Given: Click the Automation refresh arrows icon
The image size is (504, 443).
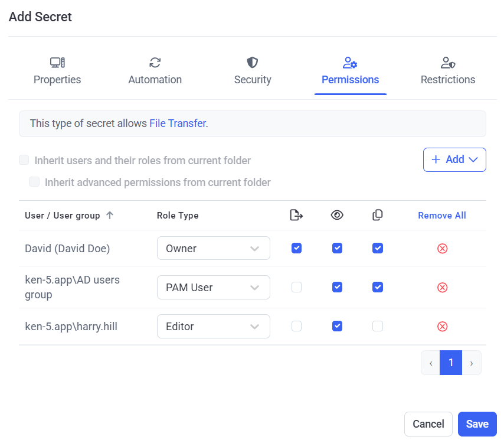Looking at the screenshot, I should pyautogui.click(x=155, y=62).
